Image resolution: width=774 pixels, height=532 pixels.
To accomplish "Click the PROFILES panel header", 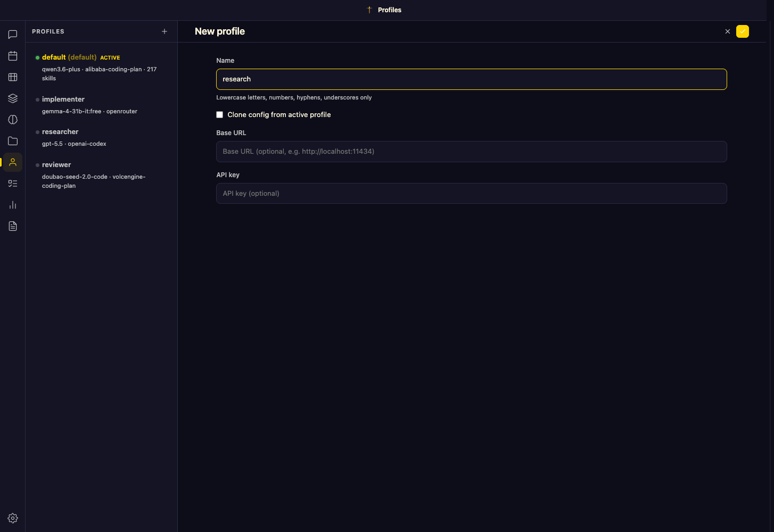I will click(48, 31).
